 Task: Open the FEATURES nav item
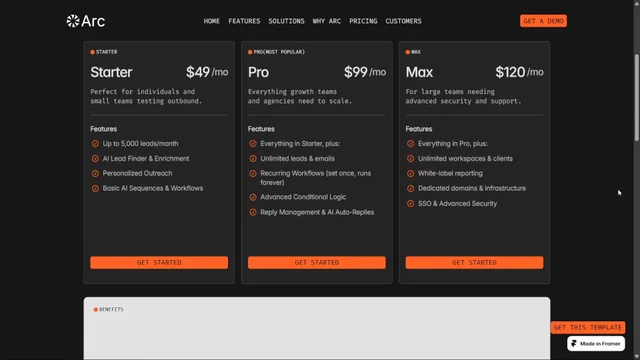tap(244, 21)
